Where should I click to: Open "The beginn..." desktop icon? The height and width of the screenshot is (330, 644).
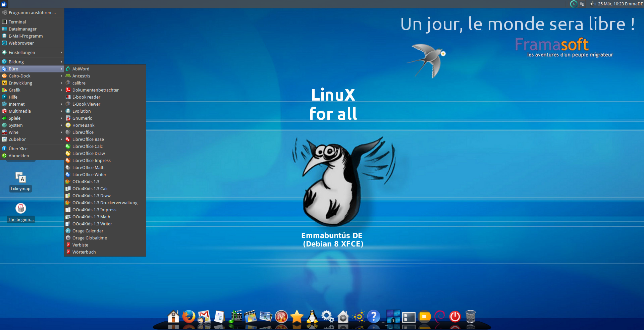21,213
